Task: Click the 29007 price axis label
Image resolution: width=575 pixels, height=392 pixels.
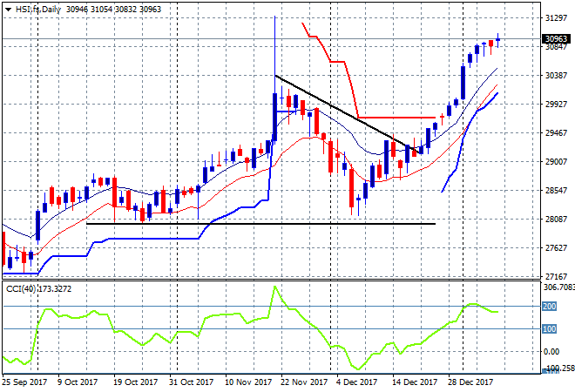Action: pyautogui.click(x=557, y=162)
